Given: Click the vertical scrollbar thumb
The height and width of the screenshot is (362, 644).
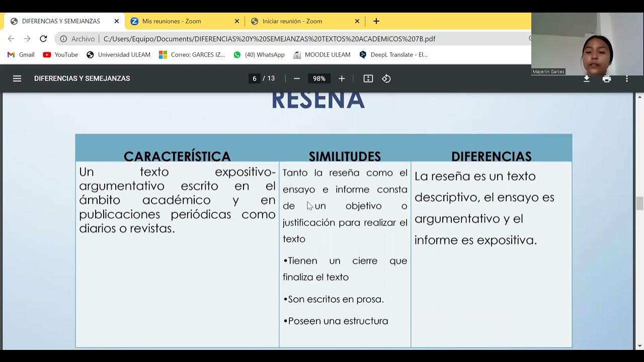Looking at the screenshot, I should tap(640, 204).
